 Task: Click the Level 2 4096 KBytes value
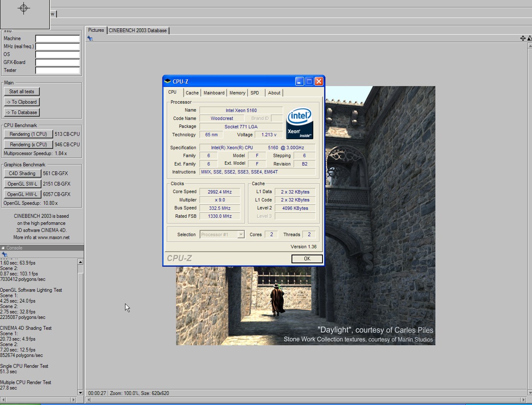click(295, 208)
